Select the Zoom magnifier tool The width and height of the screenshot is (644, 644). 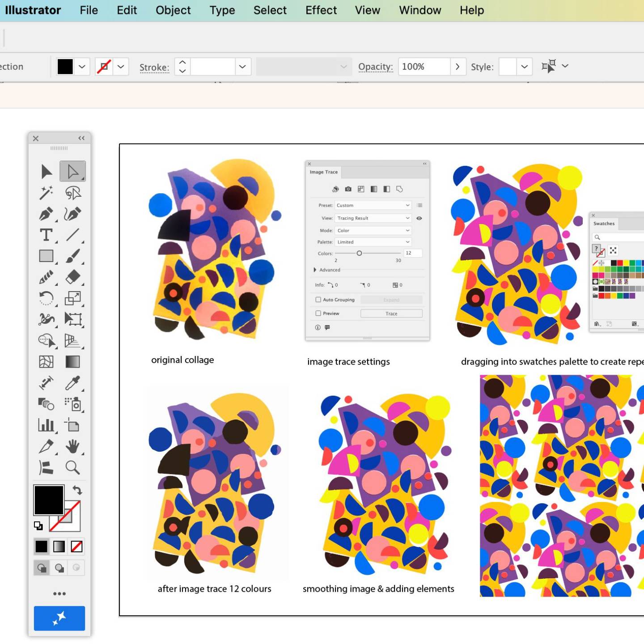coord(72,467)
